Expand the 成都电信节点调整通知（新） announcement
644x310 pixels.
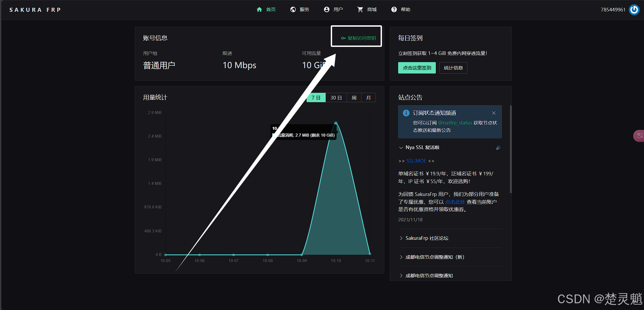(450, 257)
